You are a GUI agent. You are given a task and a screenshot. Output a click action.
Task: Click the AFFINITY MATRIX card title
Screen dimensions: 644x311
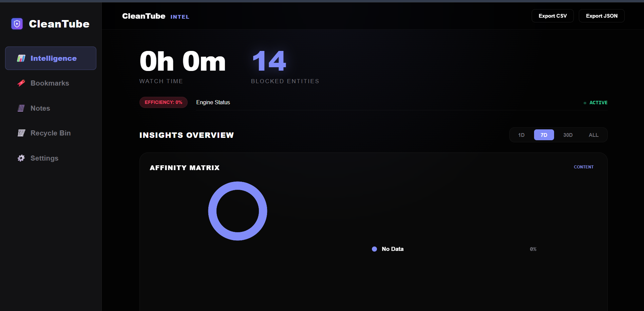tap(185, 168)
